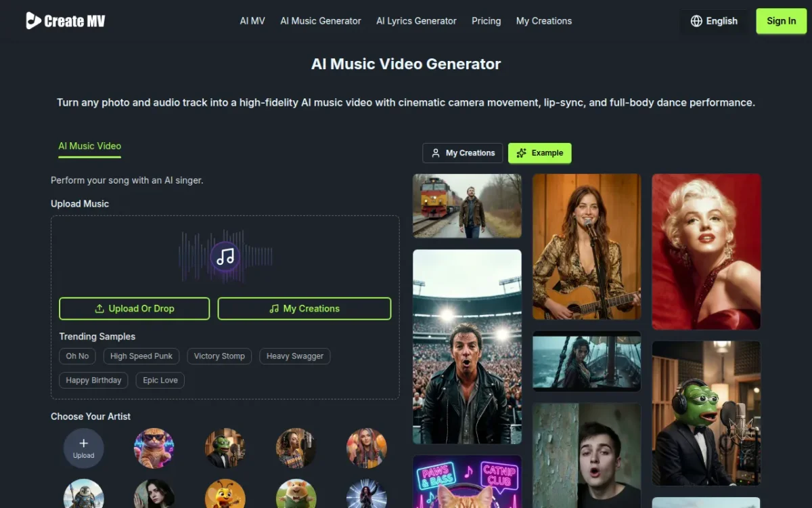Click the Create MV logo
Viewport: 812px width, 508px height.
(x=66, y=21)
